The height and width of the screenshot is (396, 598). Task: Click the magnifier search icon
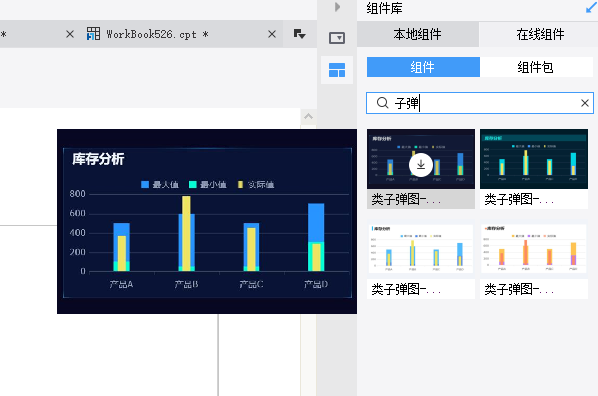click(382, 103)
